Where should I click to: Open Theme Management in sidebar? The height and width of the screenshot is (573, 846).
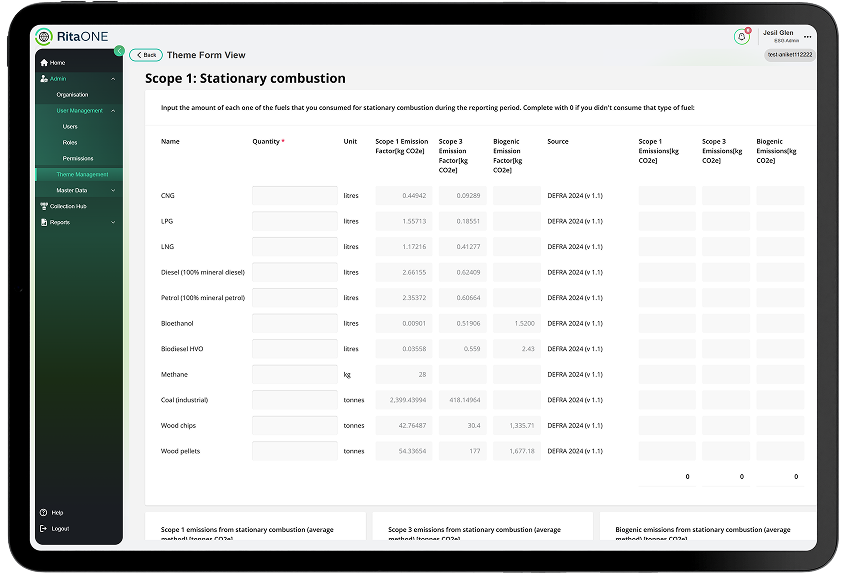click(82, 174)
